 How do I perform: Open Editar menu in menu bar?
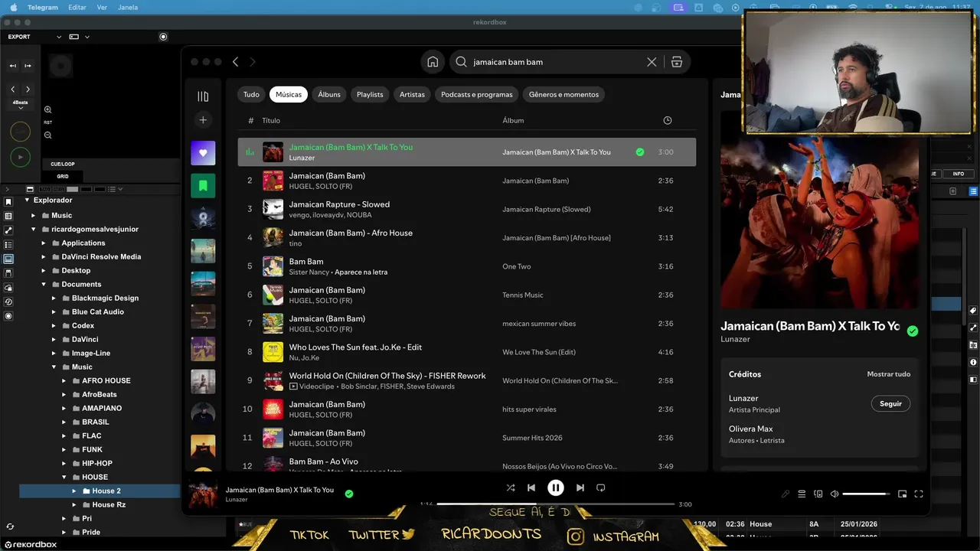(x=77, y=7)
